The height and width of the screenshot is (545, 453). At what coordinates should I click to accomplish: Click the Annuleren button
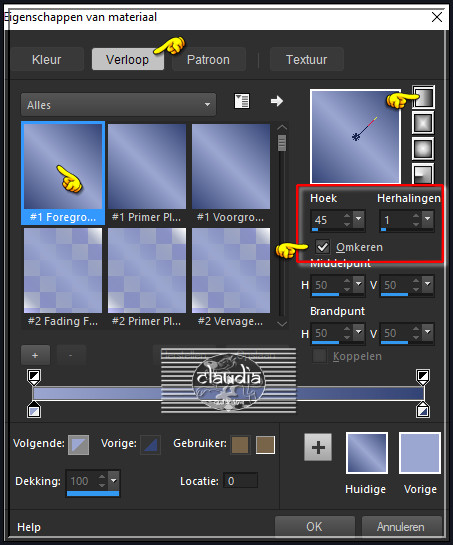coord(401,527)
